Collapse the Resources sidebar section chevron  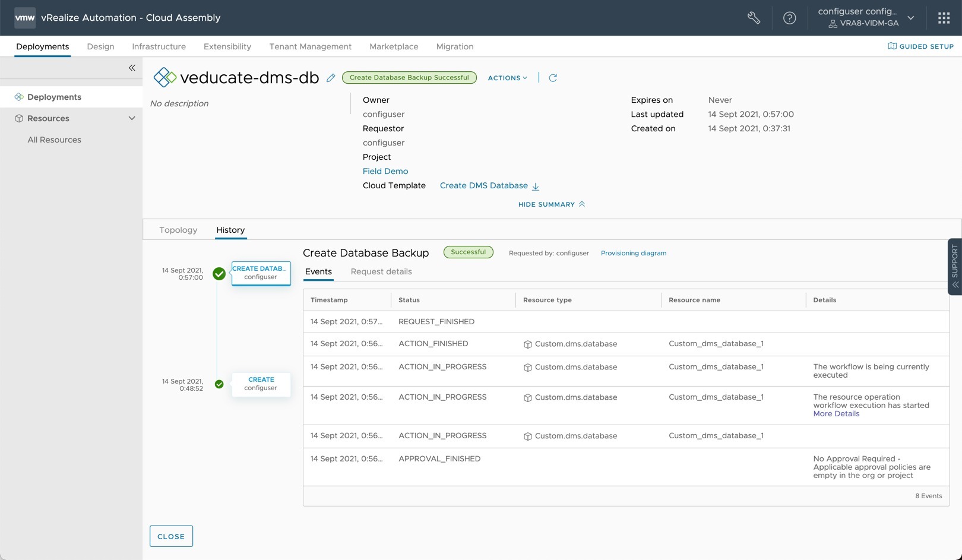132,118
